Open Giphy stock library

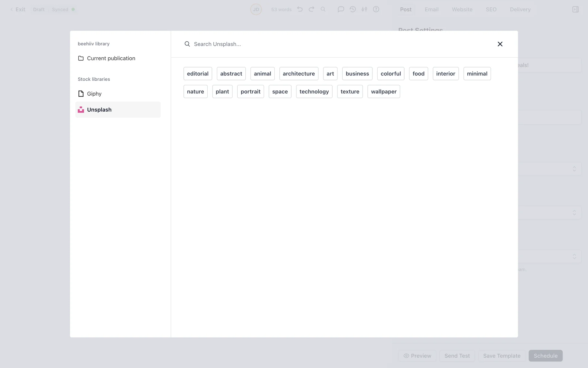click(94, 94)
